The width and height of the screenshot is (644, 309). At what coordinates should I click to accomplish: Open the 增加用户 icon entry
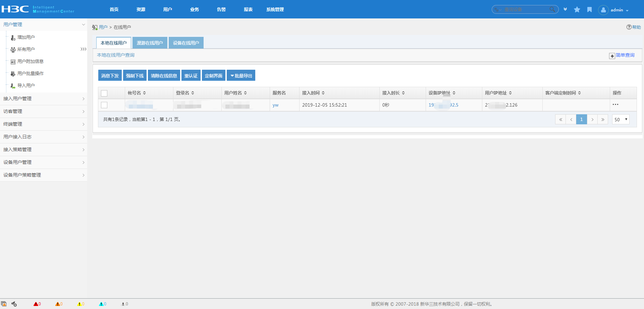[13, 38]
